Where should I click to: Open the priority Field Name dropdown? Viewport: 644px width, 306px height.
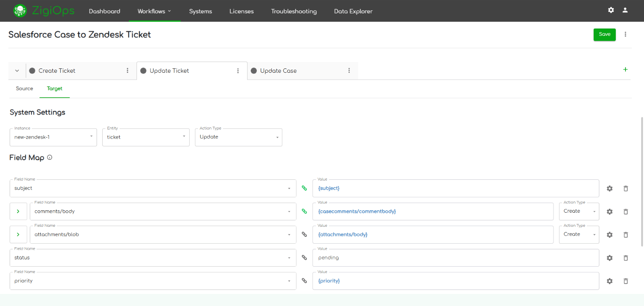[x=153, y=281]
